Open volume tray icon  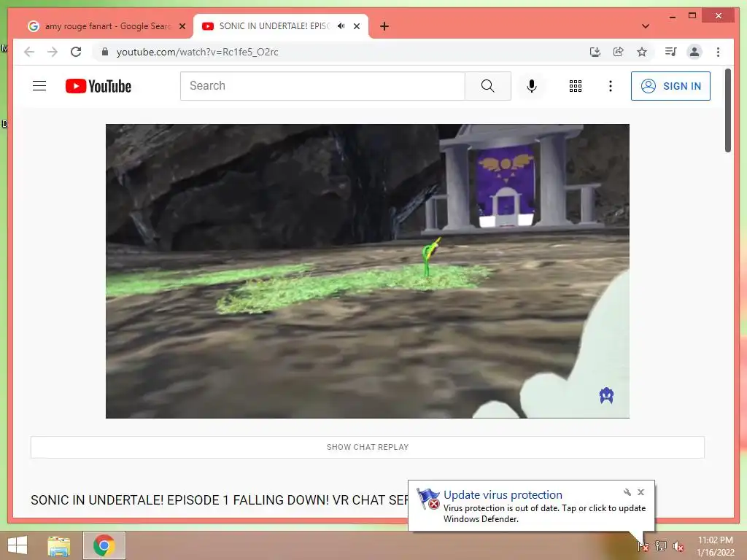[678, 546]
